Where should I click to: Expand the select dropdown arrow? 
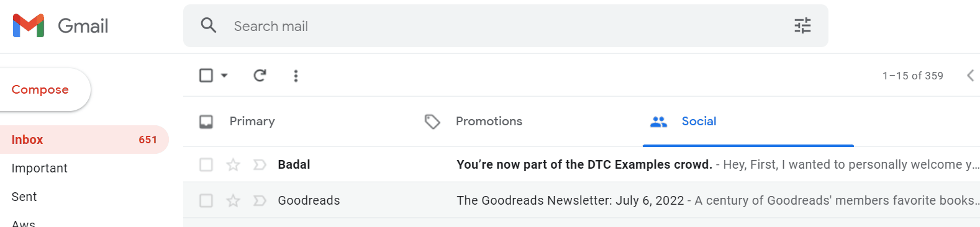tap(224, 76)
